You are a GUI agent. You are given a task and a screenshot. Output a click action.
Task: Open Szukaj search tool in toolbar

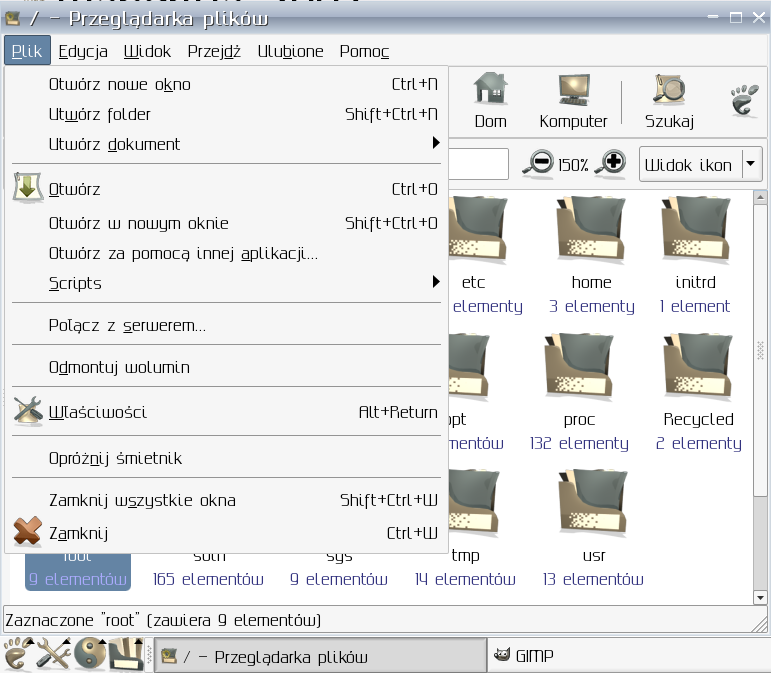(669, 101)
